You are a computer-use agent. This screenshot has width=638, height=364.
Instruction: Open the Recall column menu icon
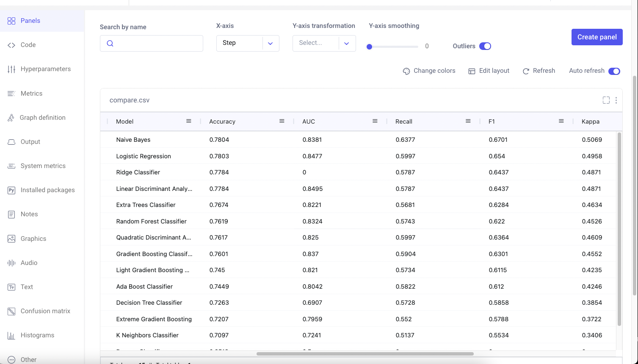tap(468, 121)
